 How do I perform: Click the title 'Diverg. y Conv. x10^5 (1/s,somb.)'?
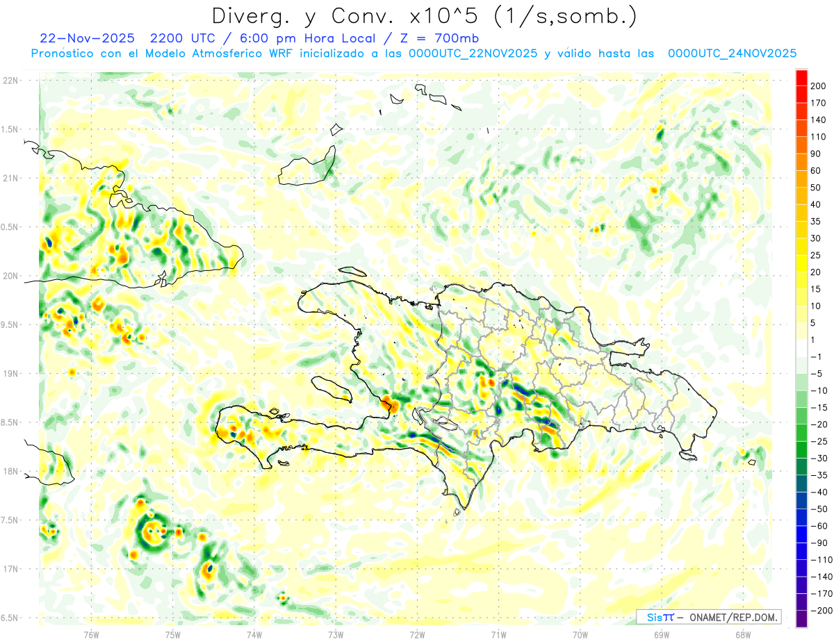click(x=423, y=16)
